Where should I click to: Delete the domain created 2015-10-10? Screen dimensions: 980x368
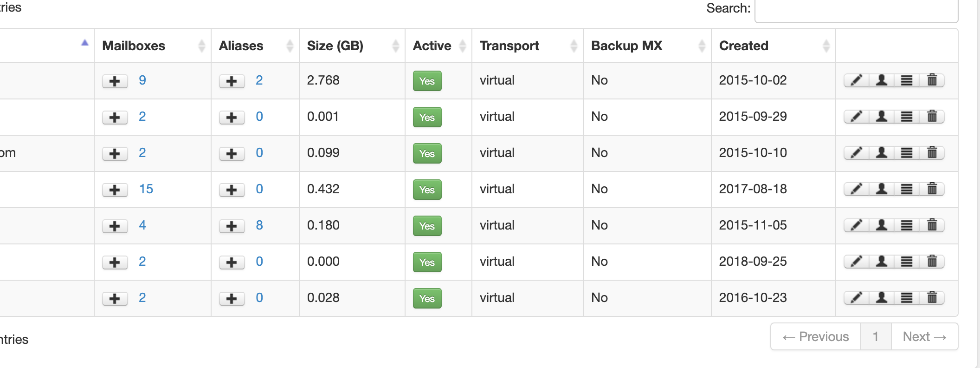[932, 153]
